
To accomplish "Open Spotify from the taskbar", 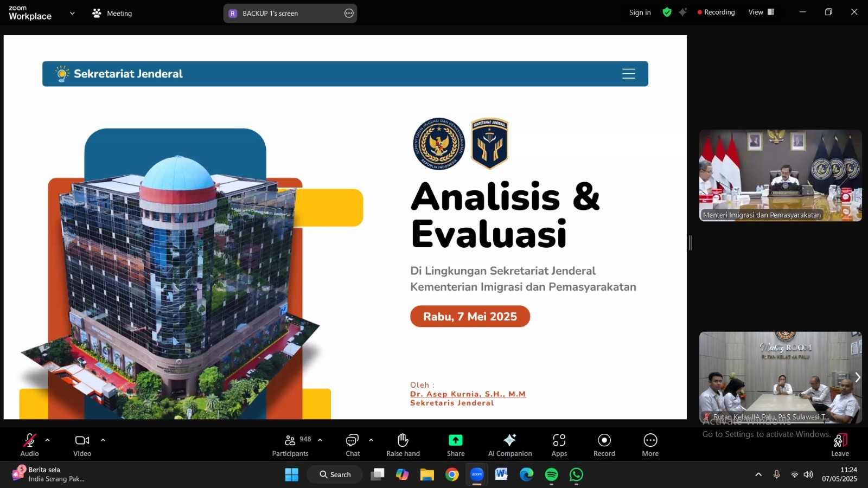I will pyautogui.click(x=551, y=475).
